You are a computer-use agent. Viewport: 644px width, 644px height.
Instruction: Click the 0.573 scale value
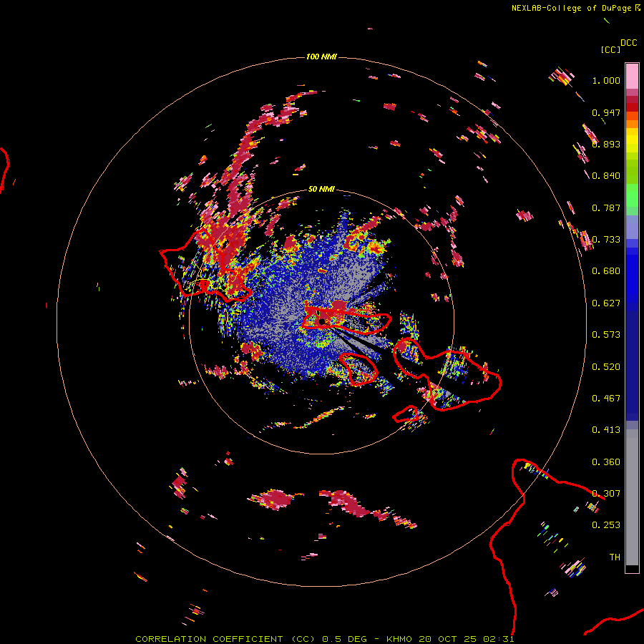tap(606, 335)
